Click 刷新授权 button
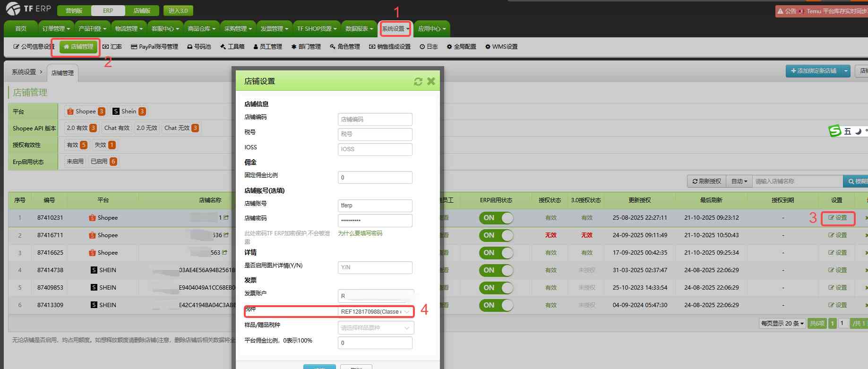The height and width of the screenshot is (369, 868). pos(707,181)
